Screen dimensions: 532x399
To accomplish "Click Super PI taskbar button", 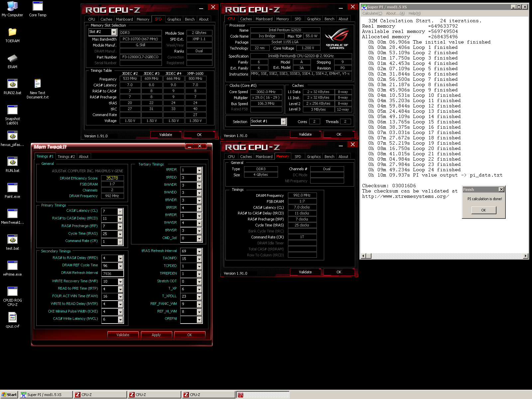I will coord(46,395).
